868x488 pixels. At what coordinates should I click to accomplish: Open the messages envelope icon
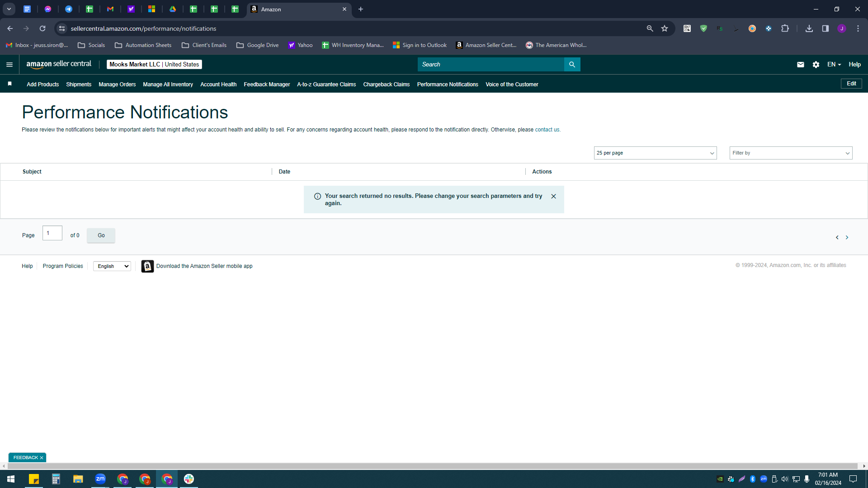pyautogui.click(x=800, y=65)
